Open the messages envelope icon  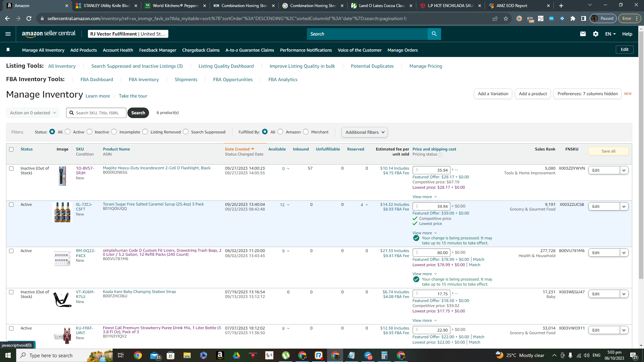[x=583, y=34]
